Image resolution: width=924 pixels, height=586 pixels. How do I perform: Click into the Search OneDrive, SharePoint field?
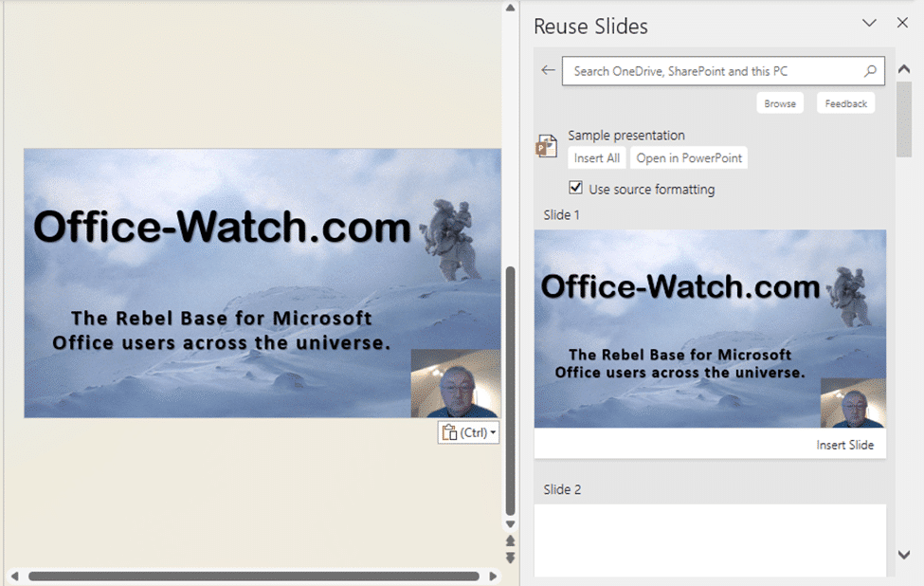[711, 71]
